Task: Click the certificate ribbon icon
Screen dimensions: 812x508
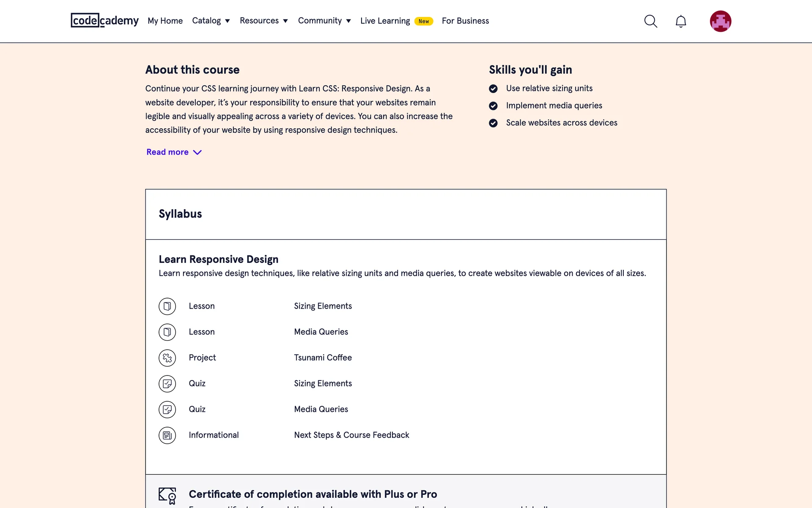Action: [167, 495]
